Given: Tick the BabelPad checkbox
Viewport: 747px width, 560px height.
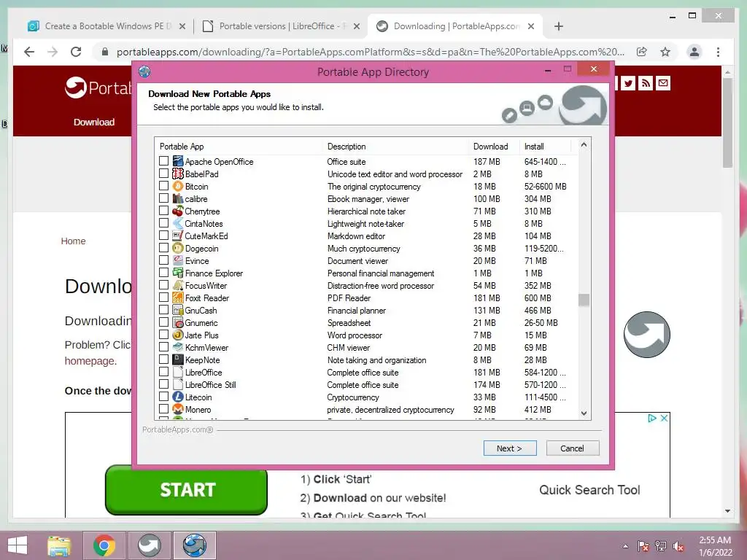Looking at the screenshot, I should click(x=163, y=174).
